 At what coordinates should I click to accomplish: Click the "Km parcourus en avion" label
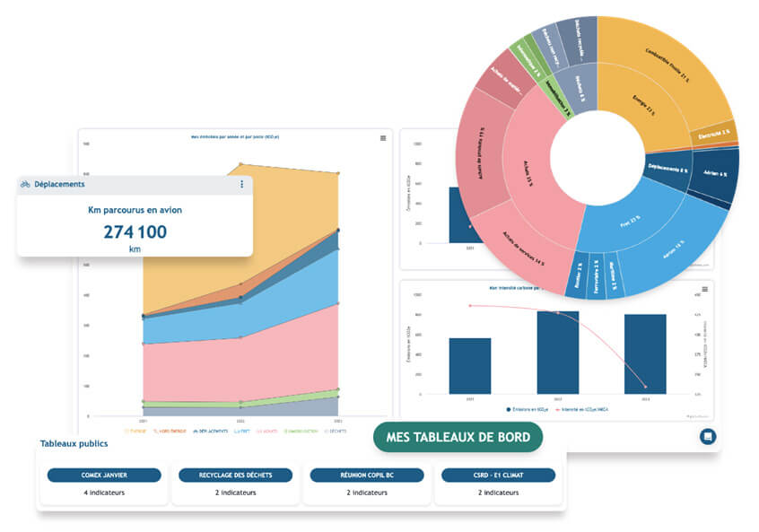(135, 210)
